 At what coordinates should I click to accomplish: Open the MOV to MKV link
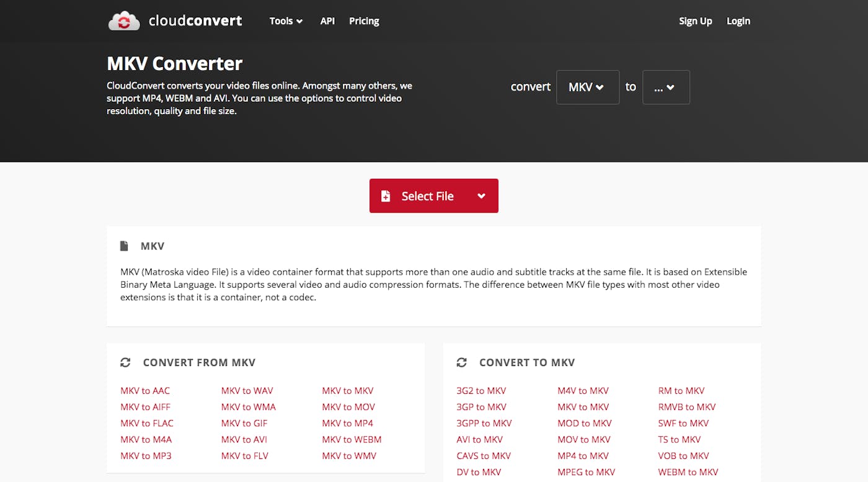click(584, 439)
